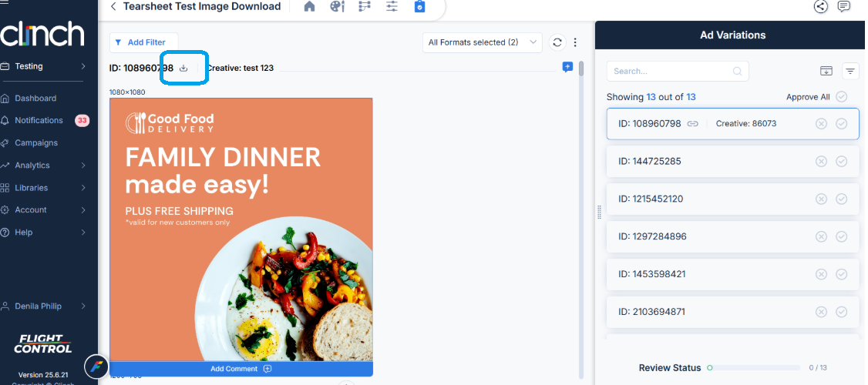Image resolution: width=868 pixels, height=385 pixels.
Task: Click the refresh circular arrows button
Action: tap(557, 42)
